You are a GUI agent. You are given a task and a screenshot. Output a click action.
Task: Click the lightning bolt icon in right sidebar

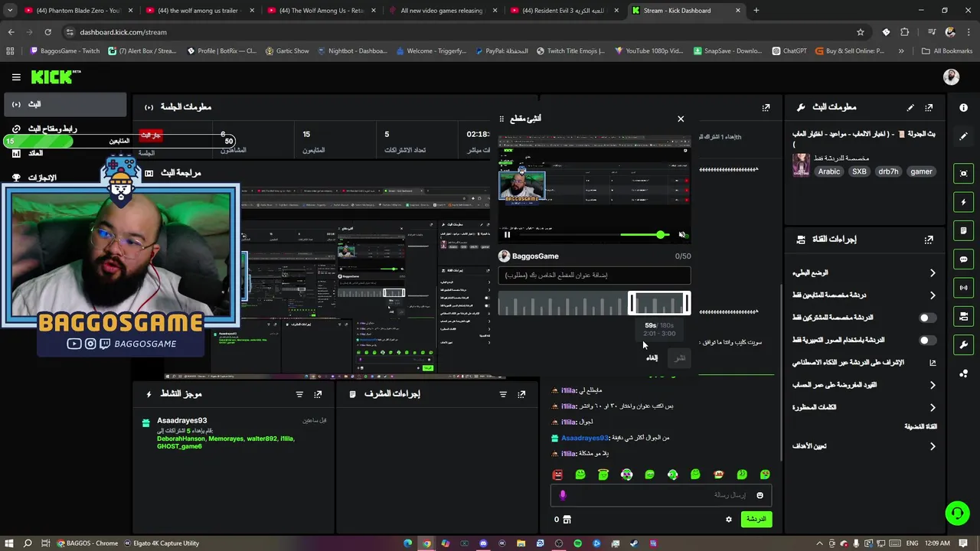963,202
